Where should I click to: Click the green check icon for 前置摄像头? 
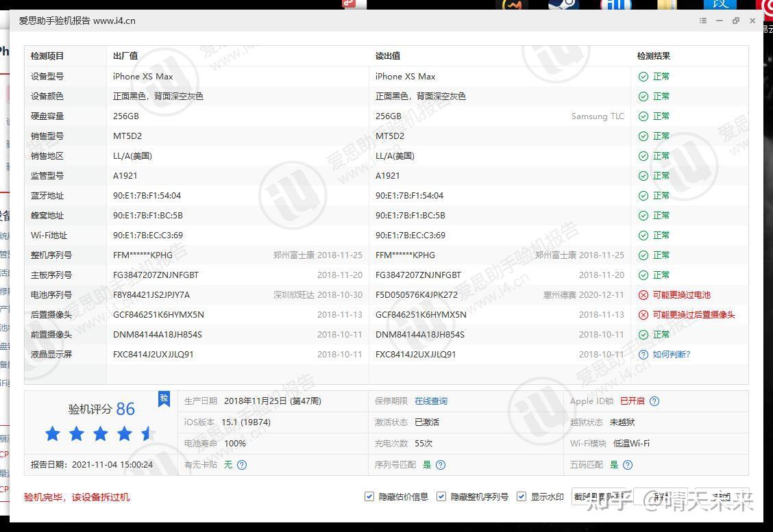pos(643,335)
